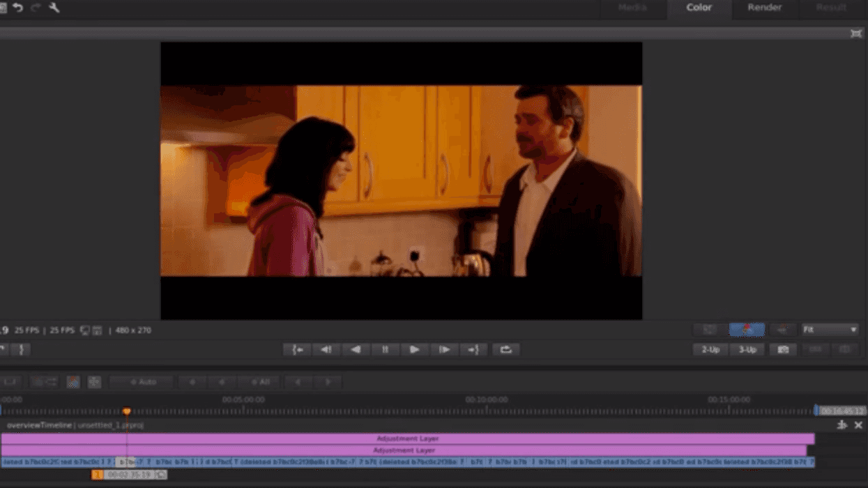Go to previous keyframe arrow

point(298,382)
